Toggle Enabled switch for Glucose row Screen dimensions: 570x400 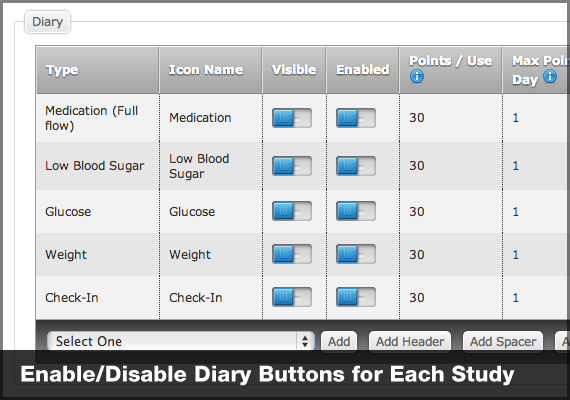[x=356, y=211]
